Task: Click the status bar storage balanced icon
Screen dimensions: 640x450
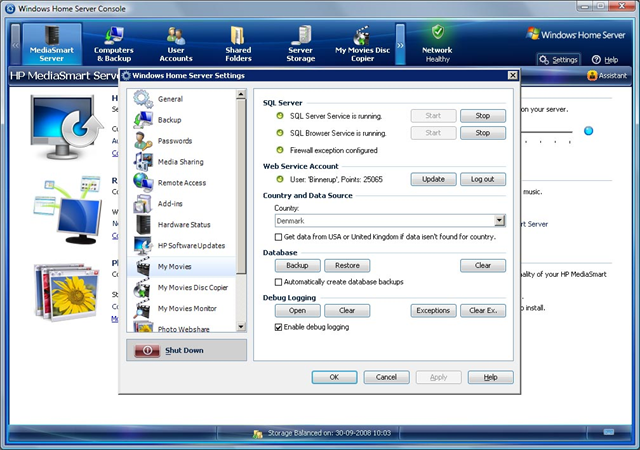Action: 258,434
